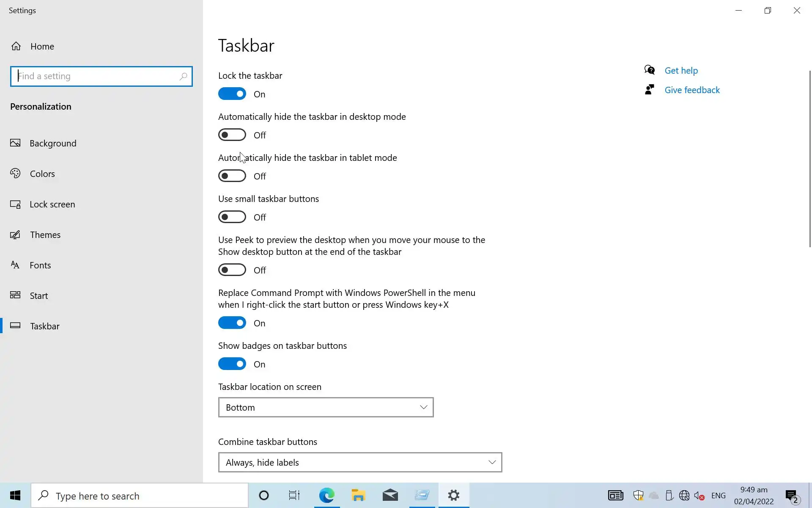Viewport: 812px width, 508px height.
Task: Click the Task View taskbar icon
Action: click(x=294, y=495)
